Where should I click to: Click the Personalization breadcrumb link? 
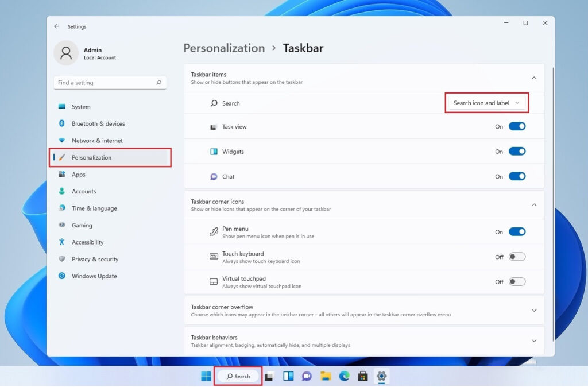224,48
